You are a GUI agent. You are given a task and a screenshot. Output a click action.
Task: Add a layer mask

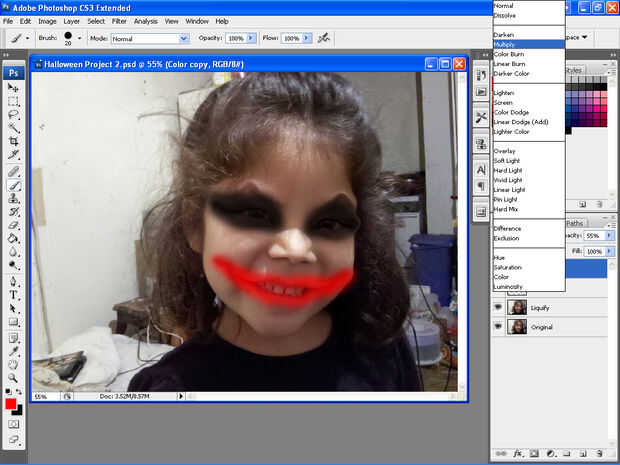coord(534,453)
